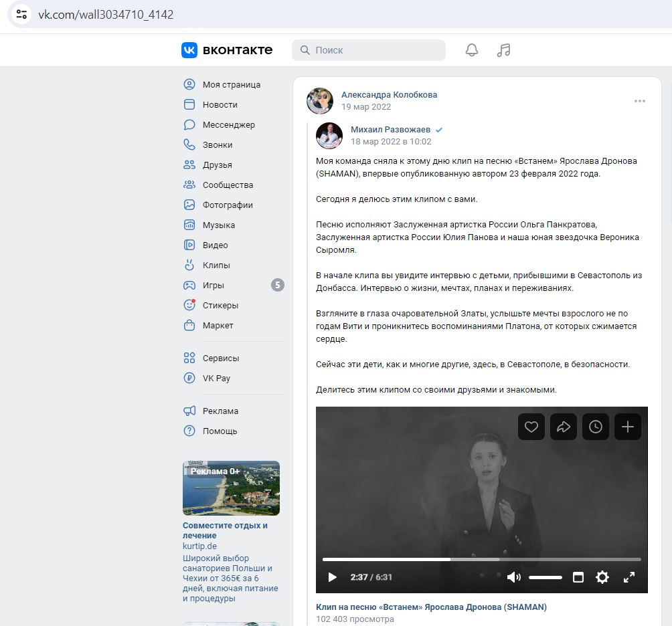Viewport: 672px width, 626px height.
Task: Open Стикеры smiley icon
Action: pyautogui.click(x=189, y=305)
